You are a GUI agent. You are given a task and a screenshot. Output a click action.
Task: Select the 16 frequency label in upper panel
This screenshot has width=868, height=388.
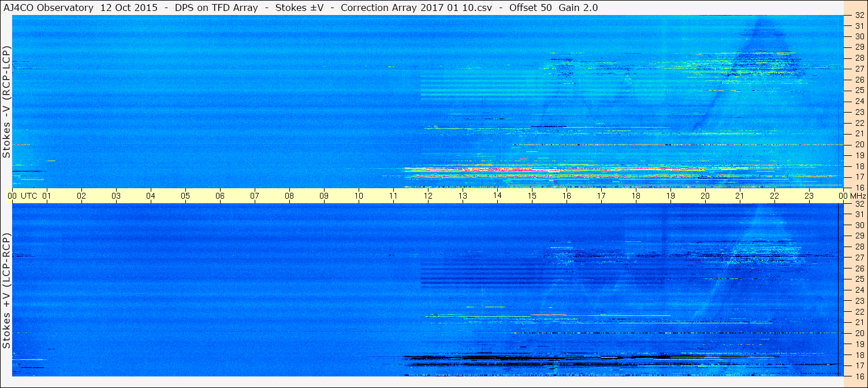click(x=859, y=188)
